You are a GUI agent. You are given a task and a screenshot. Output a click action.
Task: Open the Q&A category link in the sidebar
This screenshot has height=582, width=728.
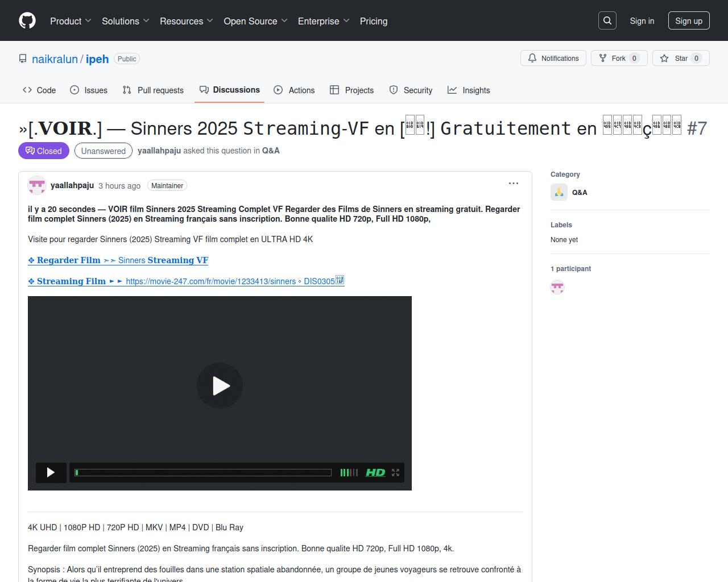point(580,193)
